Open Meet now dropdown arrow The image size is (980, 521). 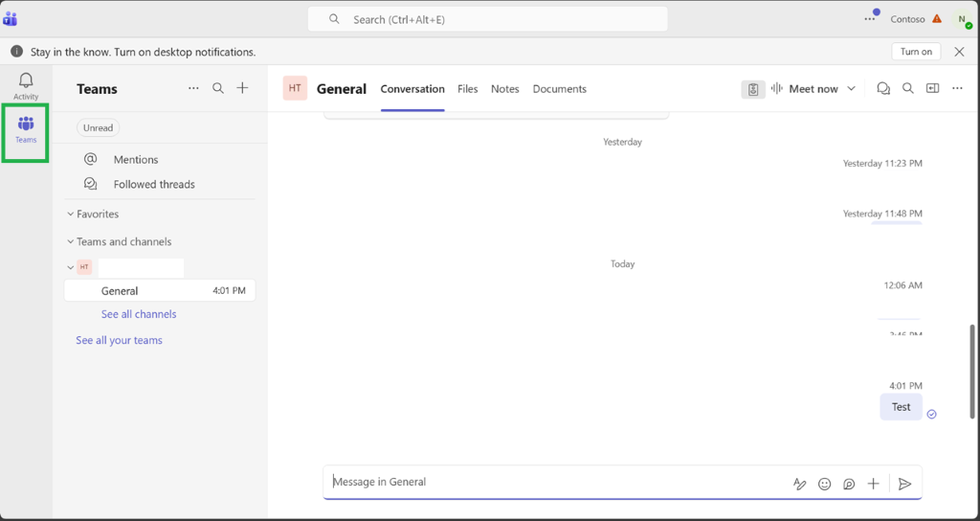(x=851, y=89)
